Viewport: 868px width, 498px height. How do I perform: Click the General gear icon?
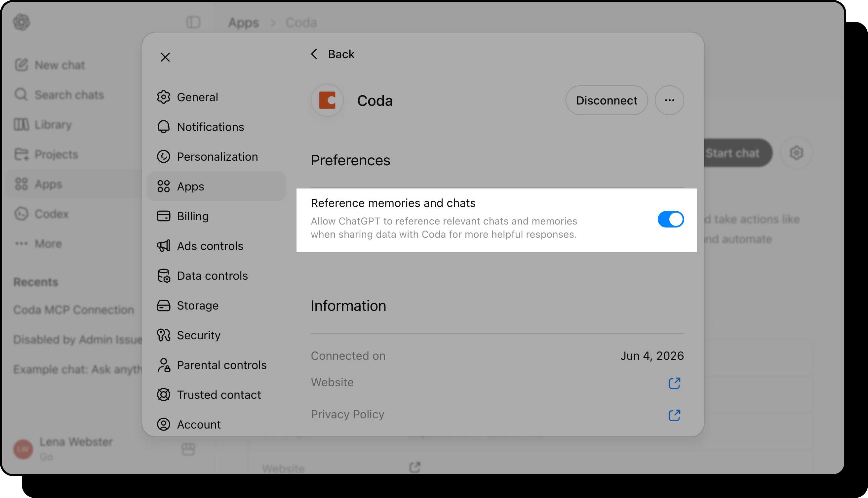pos(163,97)
